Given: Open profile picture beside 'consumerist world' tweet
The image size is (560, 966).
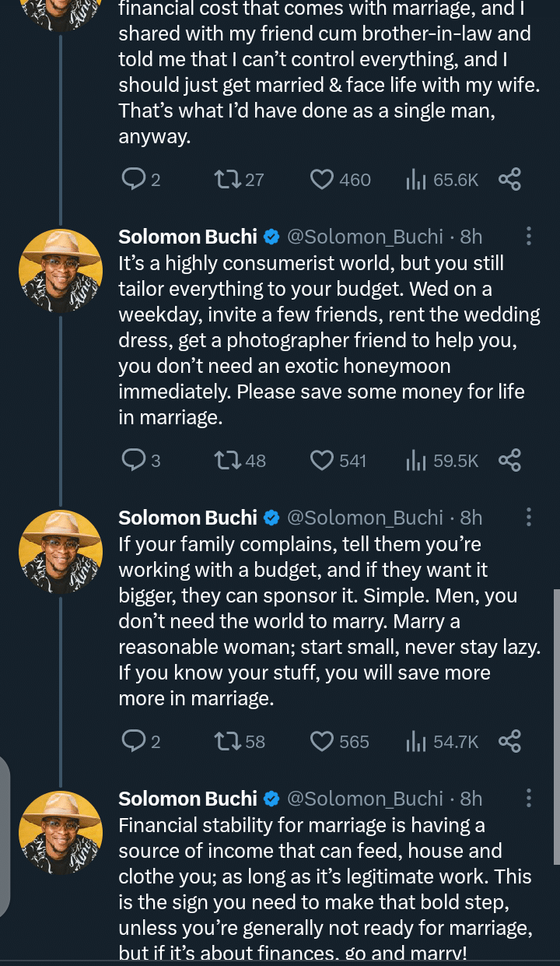Looking at the screenshot, I should coord(61,271).
